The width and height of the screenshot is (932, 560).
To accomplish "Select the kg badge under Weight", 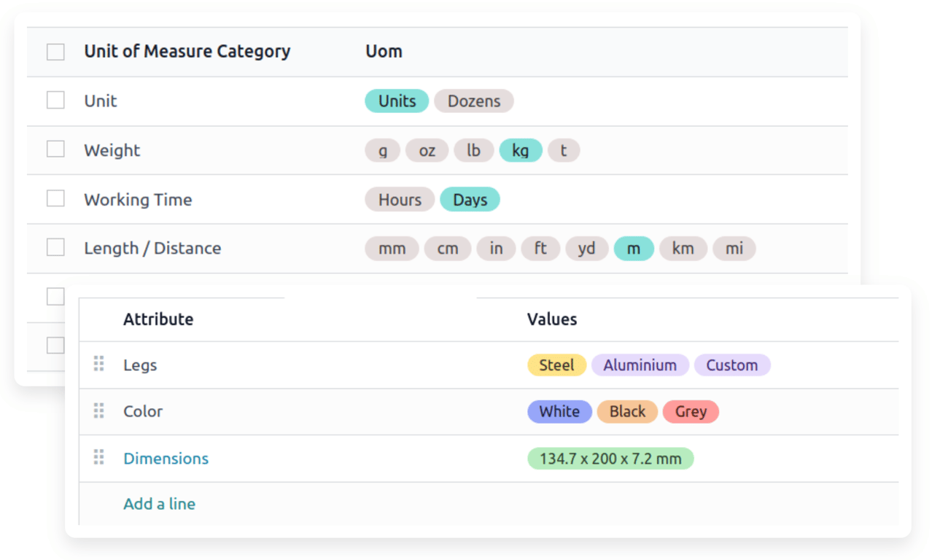I will (x=520, y=149).
